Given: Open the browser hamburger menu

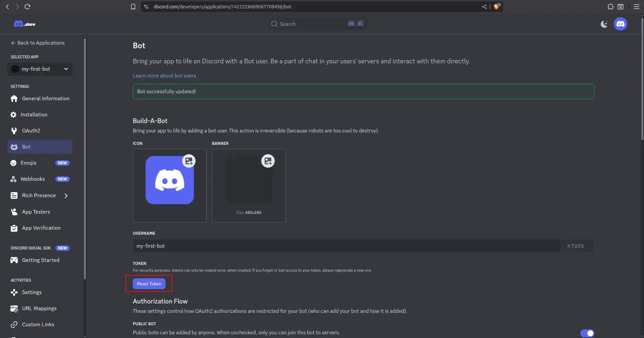Looking at the screenshot, I should (636, 7).
